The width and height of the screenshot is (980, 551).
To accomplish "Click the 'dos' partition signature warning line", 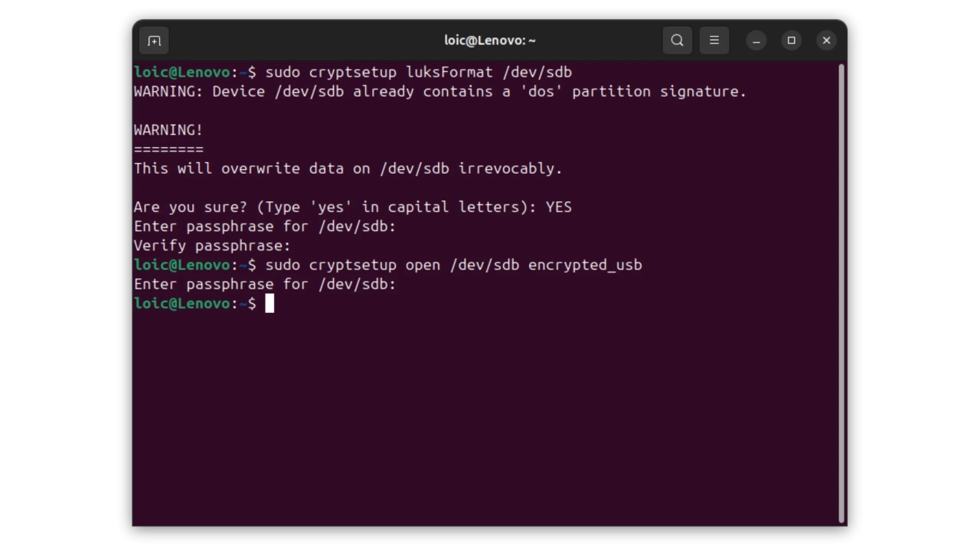I will pyautogui.click(x=439, y=91).
